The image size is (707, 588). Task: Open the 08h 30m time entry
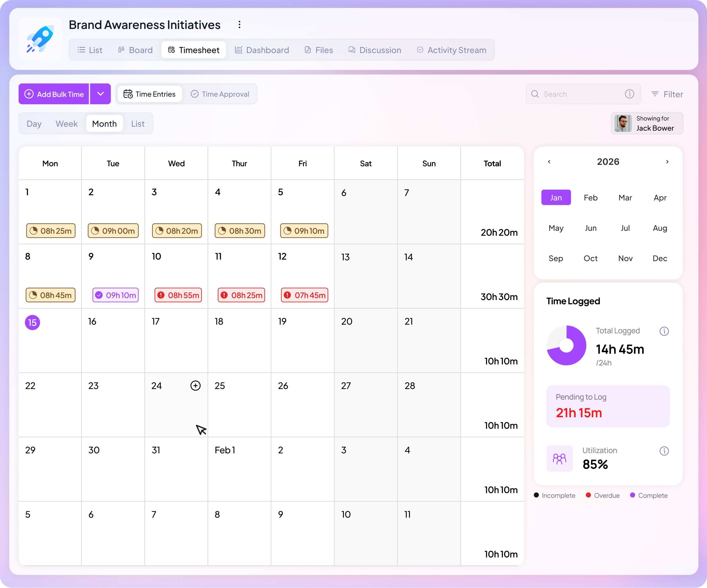tap(240, 231)
